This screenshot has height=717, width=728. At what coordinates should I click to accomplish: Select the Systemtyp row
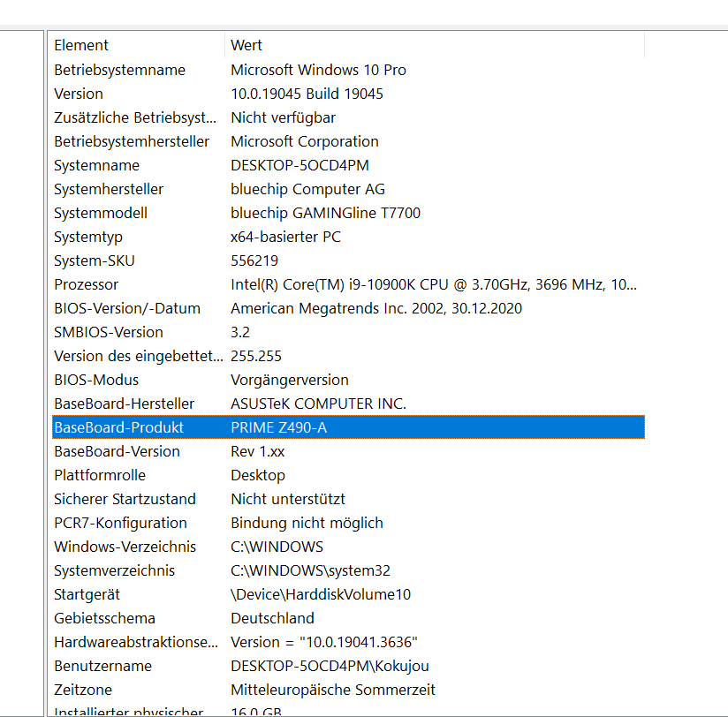(348, 237)
